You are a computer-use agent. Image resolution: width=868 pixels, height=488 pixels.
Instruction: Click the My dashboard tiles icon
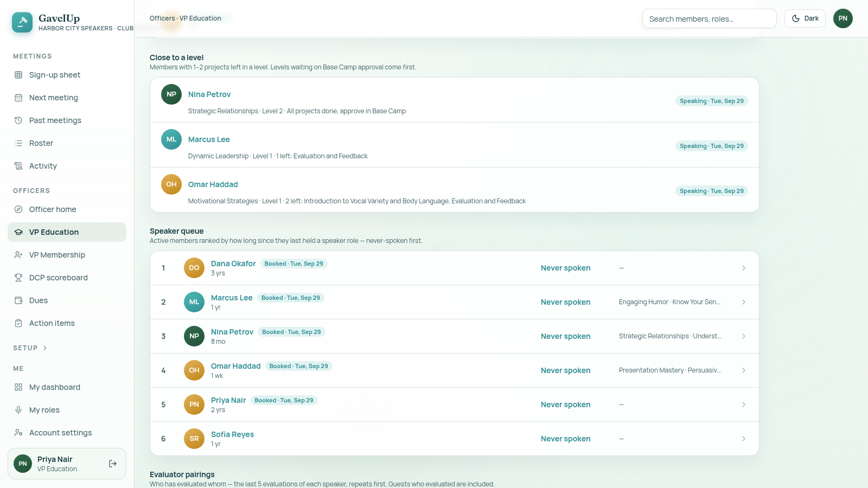coord(18,387)
